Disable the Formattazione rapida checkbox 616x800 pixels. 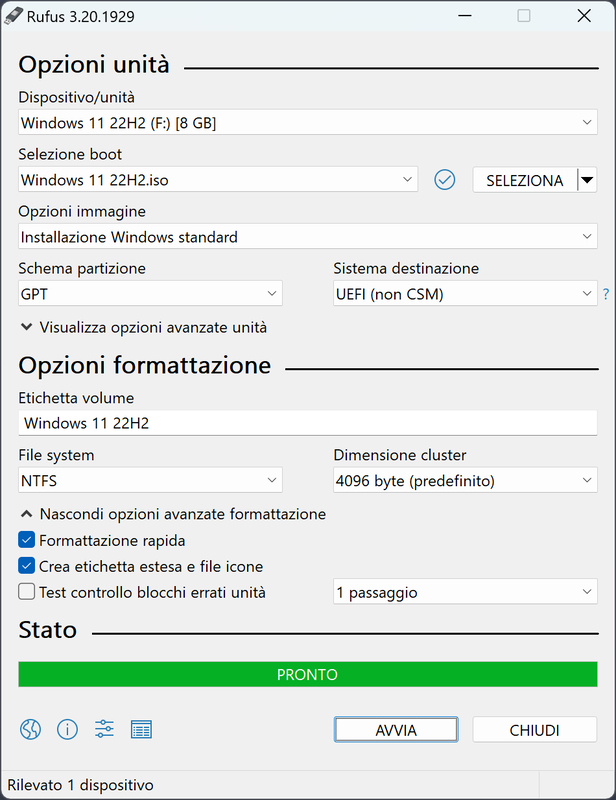27,540
